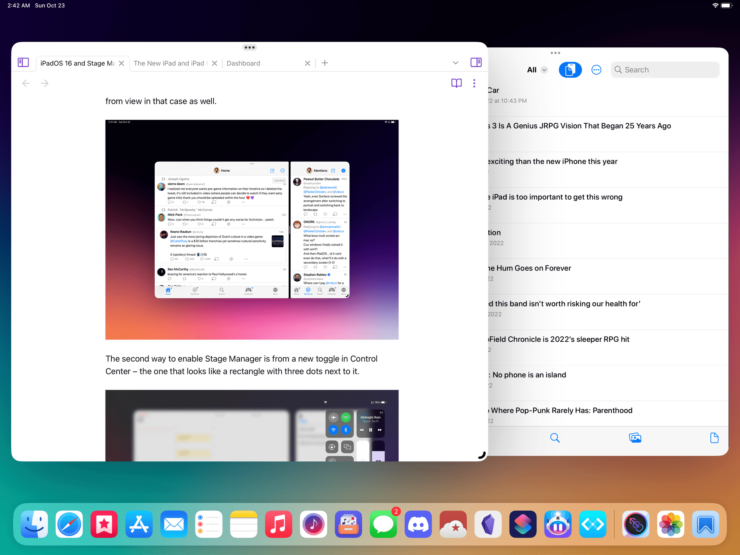
Task: Add a new tab with plus button
Action: pyautogui.click(x=324, y=63)
